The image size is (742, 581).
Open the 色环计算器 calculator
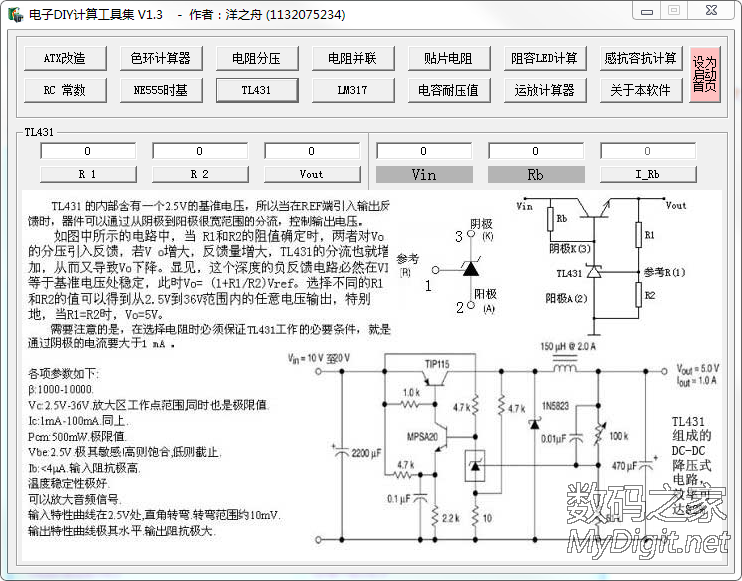[x=161, y=58]
